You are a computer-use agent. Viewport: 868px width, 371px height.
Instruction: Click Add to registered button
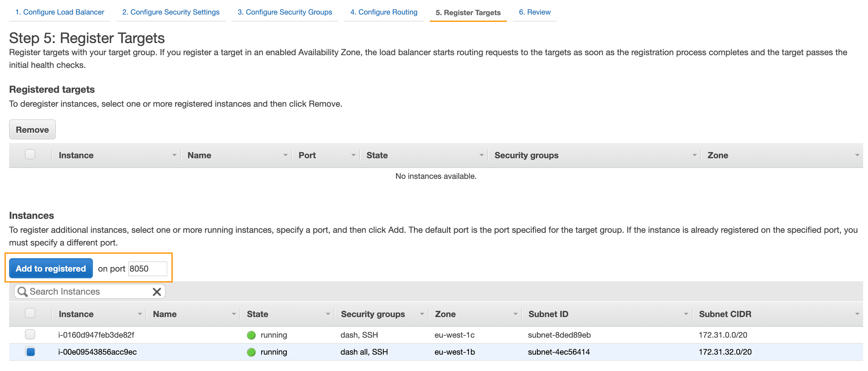point(51,268)
